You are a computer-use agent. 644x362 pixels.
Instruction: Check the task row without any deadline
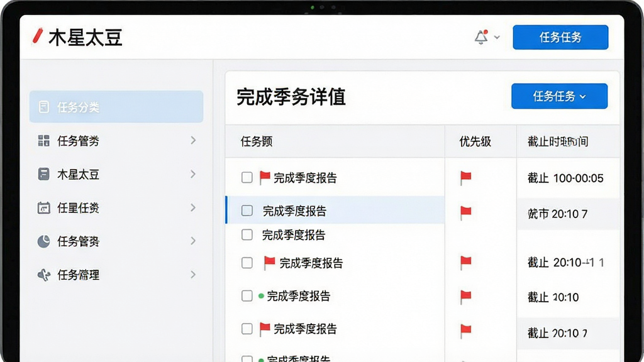pyautogui.click(x=247, y=235)
